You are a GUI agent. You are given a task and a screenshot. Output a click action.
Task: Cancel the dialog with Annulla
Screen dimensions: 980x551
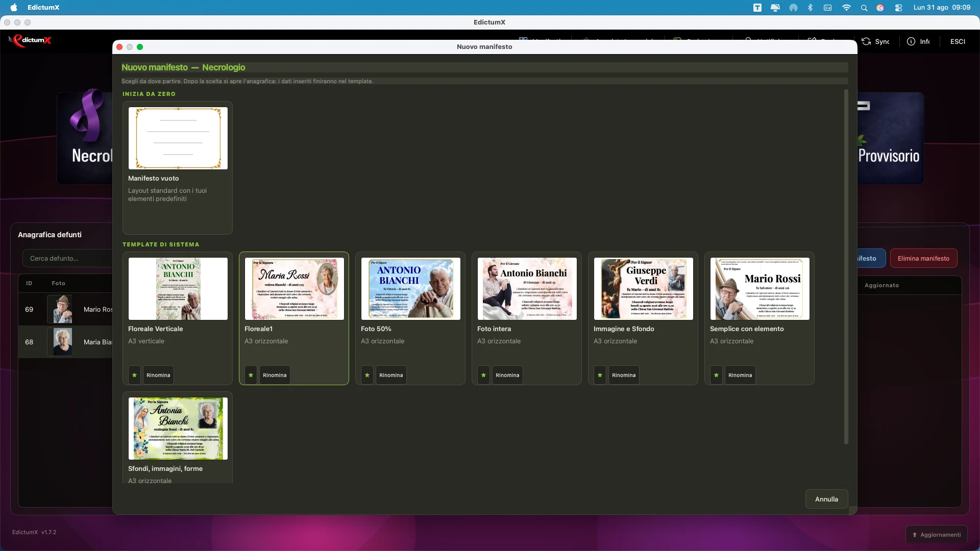point(826,499)
